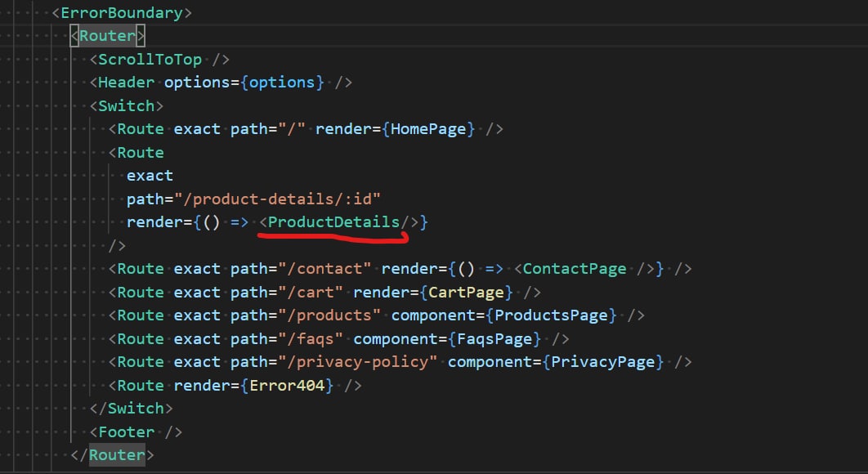Click HomePage in render prop

point(428,129)
